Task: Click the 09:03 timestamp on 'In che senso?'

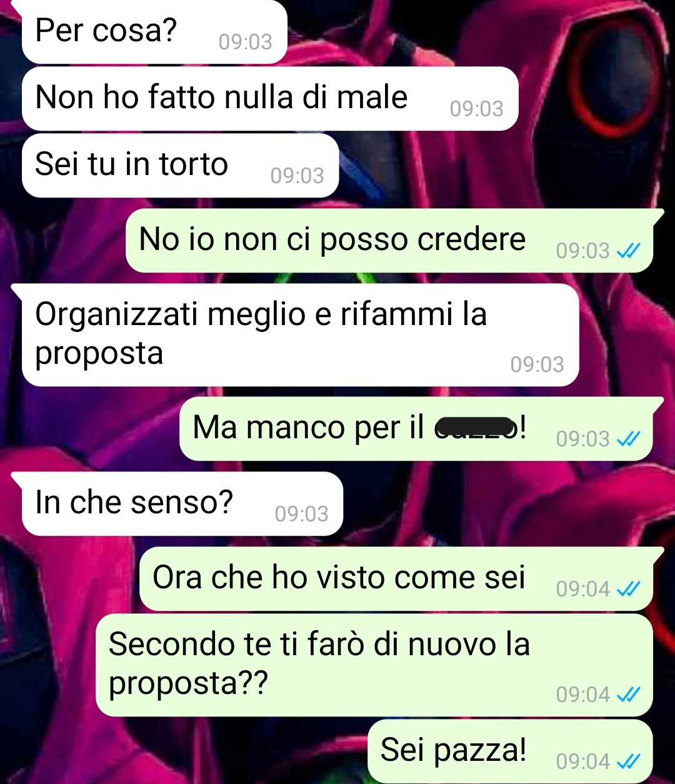Action: (x=301, y=514)
